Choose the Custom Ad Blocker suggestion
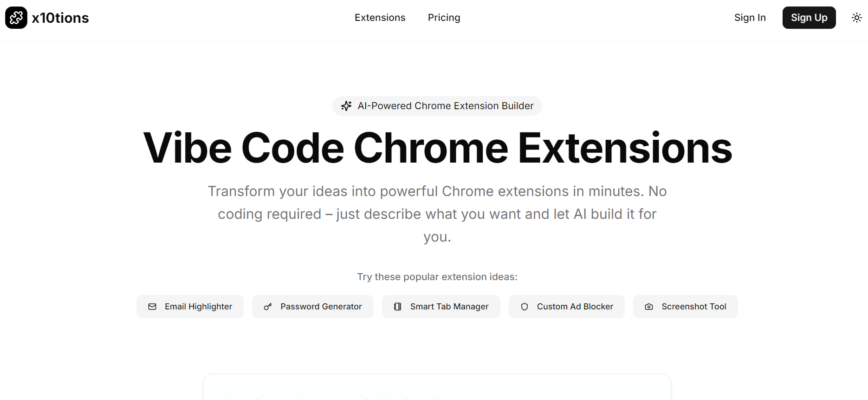868x400 pixels. pos(567,307)
